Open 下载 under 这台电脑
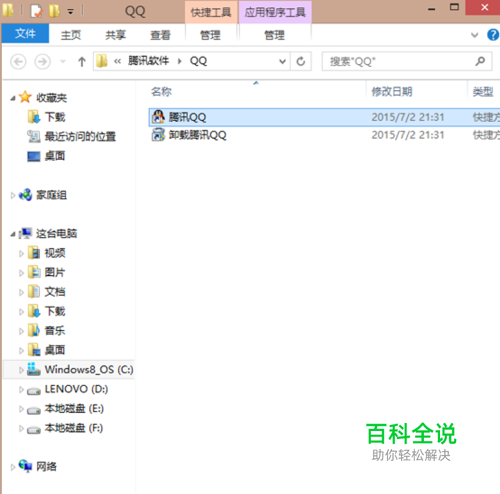Viewport: 500px width, 494px height. click(55, 311)
